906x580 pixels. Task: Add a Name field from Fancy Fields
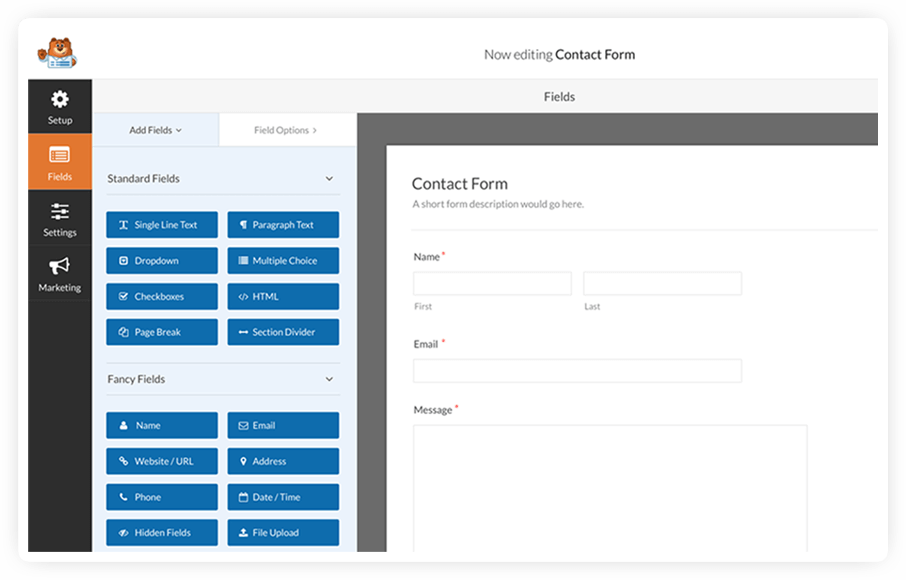pos(161,425)
